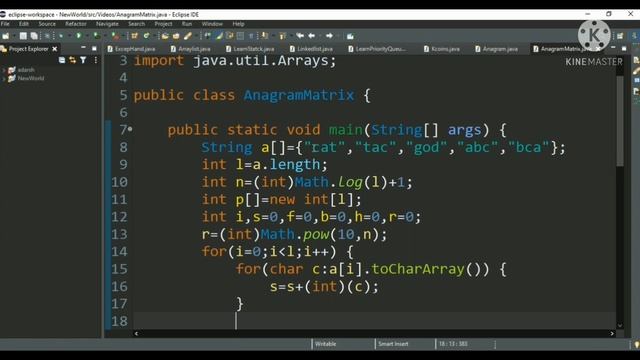Image resolution: width=640 pixels, height=360 pixels.
Task: Toggle Word Wrap toolbar icon
Action: point(230,36)
